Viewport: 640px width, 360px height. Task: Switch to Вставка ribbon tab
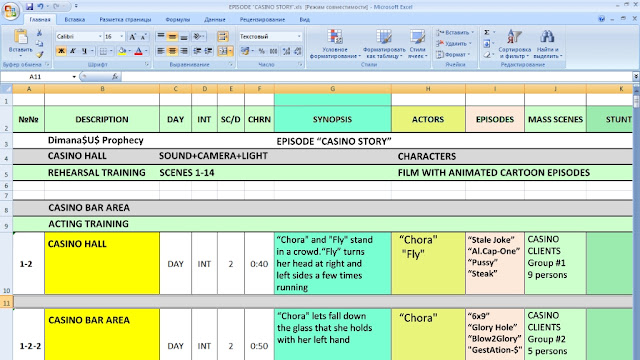[x=75, y=20]
